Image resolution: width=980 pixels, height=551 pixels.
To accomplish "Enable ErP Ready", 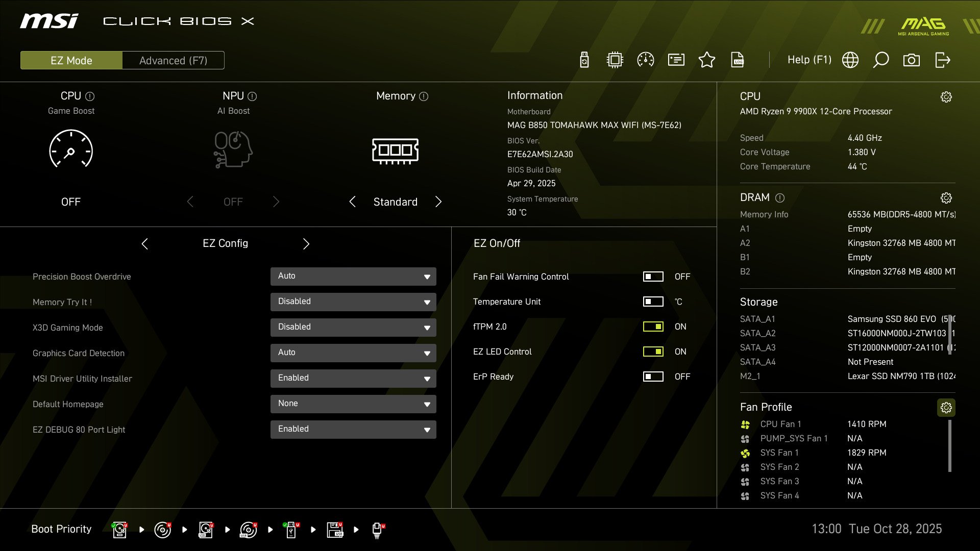I will (653, 377).
